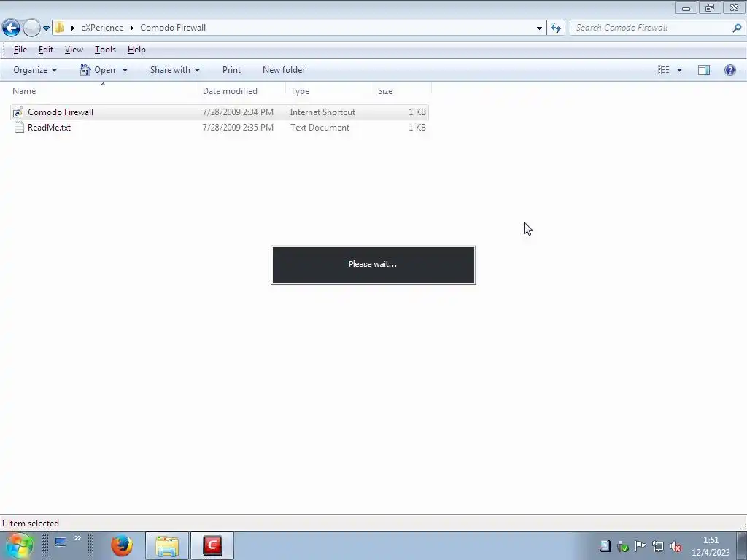Open the Edit menu

coord(46,50)
